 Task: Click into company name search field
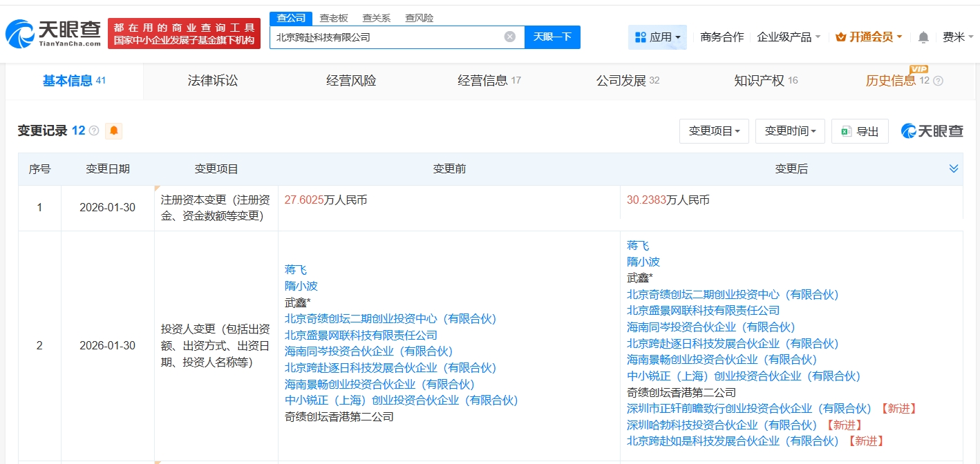pos(387,37)
